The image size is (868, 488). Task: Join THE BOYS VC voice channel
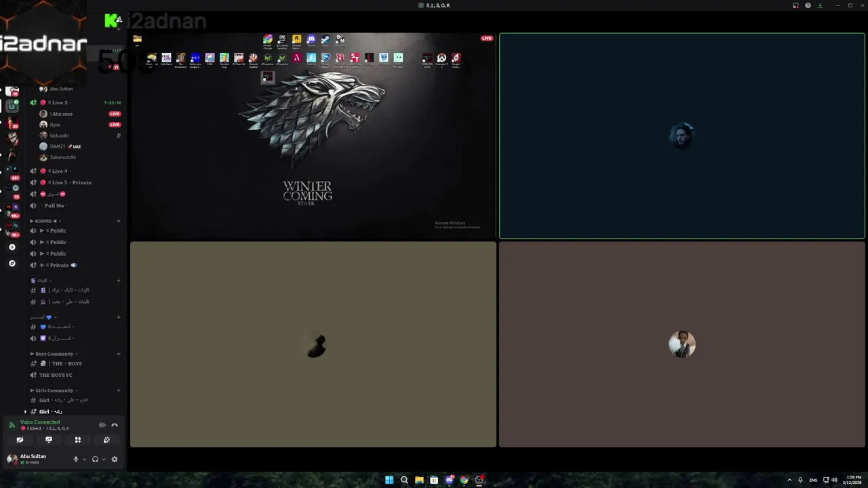pyautogui.click(x=75, y=375)
